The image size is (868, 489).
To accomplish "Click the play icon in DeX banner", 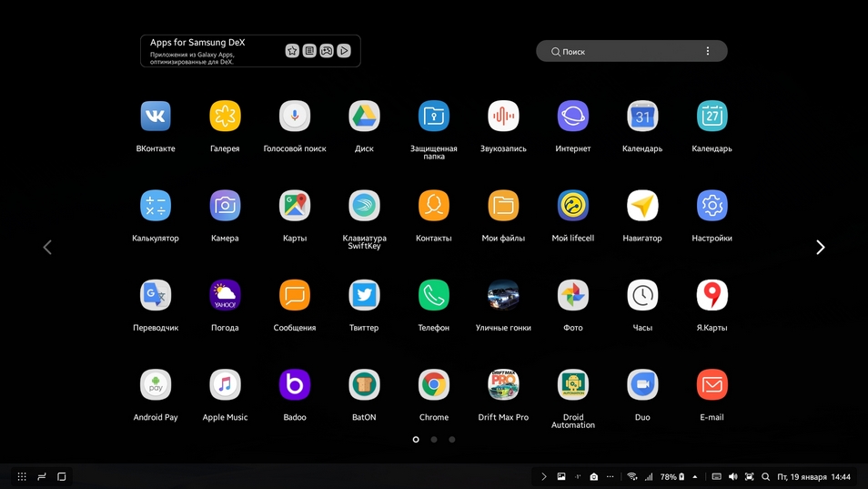I will pyautogui.click(x=344, y=51).
